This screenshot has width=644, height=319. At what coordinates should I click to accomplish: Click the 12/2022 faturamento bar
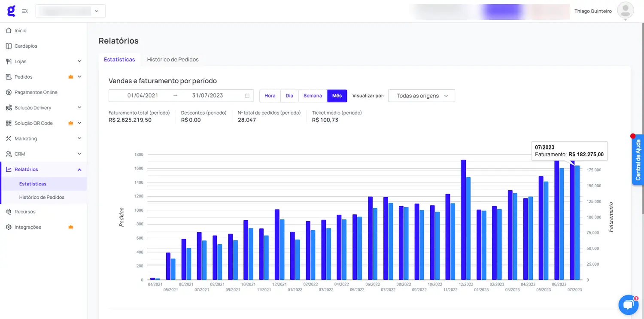point(468,228)
